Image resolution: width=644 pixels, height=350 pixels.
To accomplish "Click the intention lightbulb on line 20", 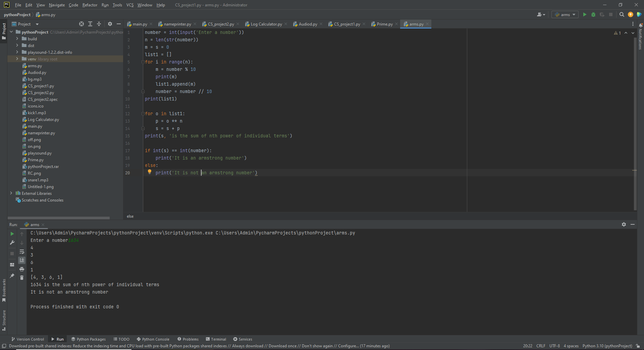I will click(x=150, y=172).
